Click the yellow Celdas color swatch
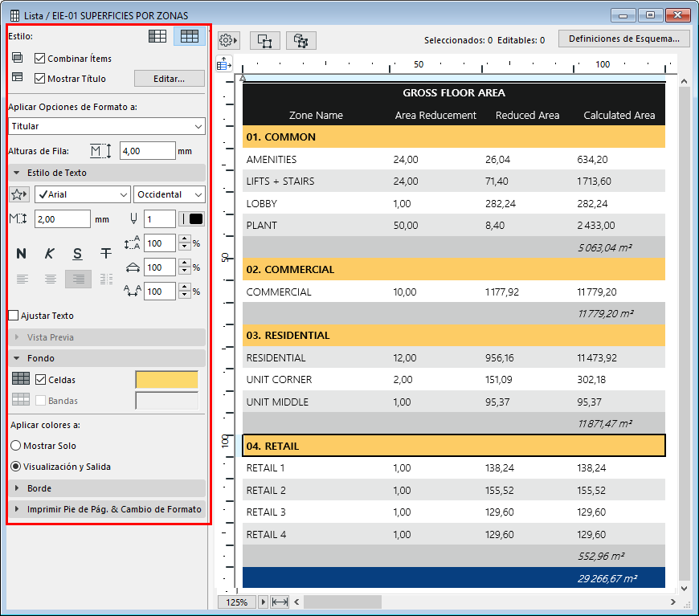Screen dimensions: 699x616 click(x=166, y=380)
